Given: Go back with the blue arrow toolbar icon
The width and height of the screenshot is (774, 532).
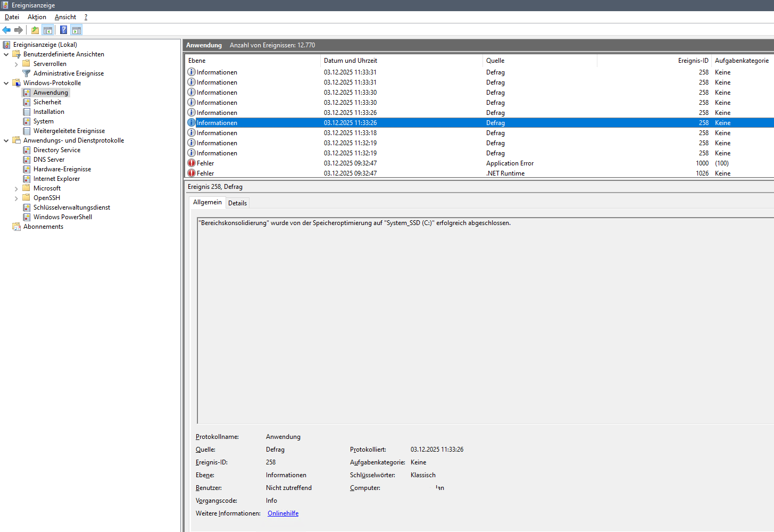Looking at the screenshot, I should click(6, 30).
